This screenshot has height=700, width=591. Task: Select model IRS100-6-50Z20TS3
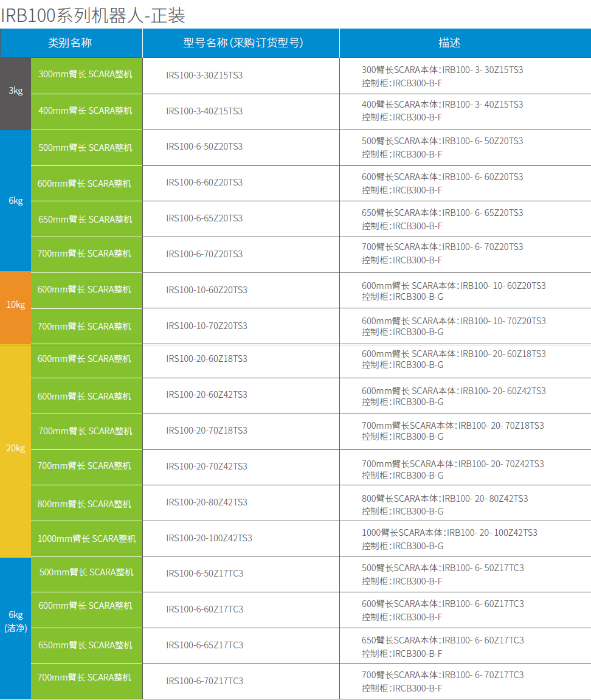204,147
